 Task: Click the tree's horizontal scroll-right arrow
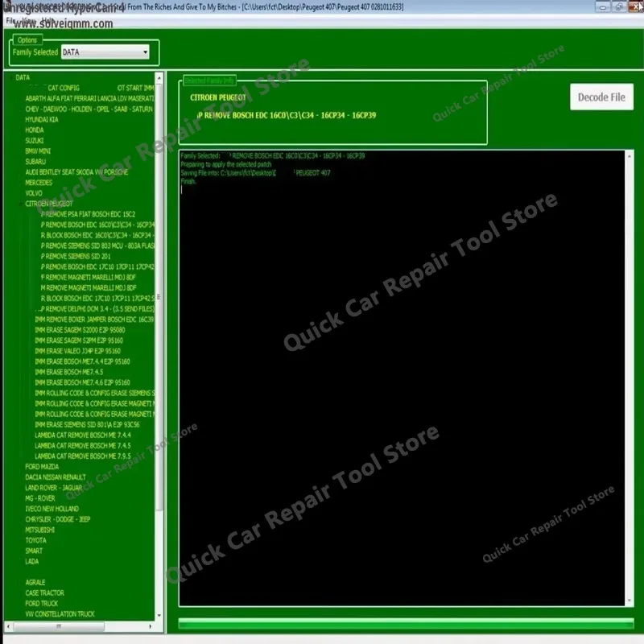pyautogui.click(x=151, y=627)
